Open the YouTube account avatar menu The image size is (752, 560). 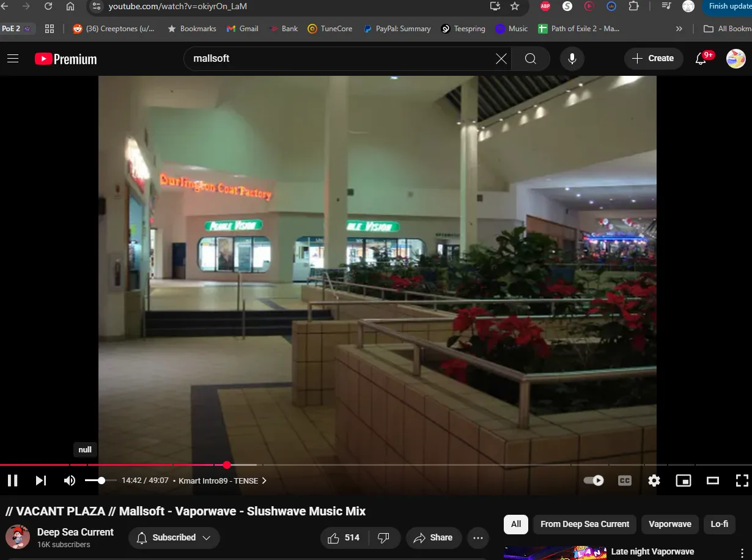[735, 59]
